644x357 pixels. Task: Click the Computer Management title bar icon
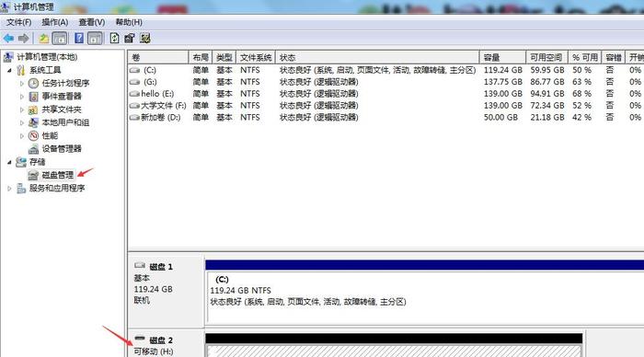pyautogui.click(x=5, y=7)
